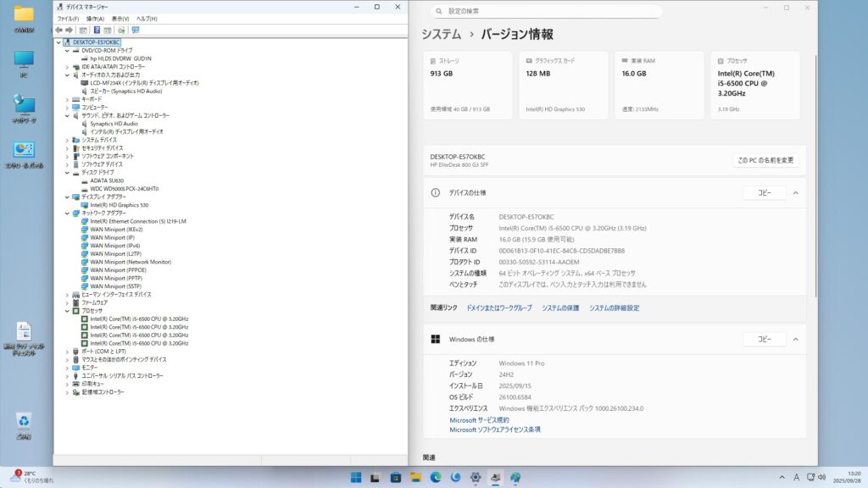Viewport: 868px width, 488px height.
Task: Click the scan for hardware changes toolbar icon
Action: click(x=121, y=30)
